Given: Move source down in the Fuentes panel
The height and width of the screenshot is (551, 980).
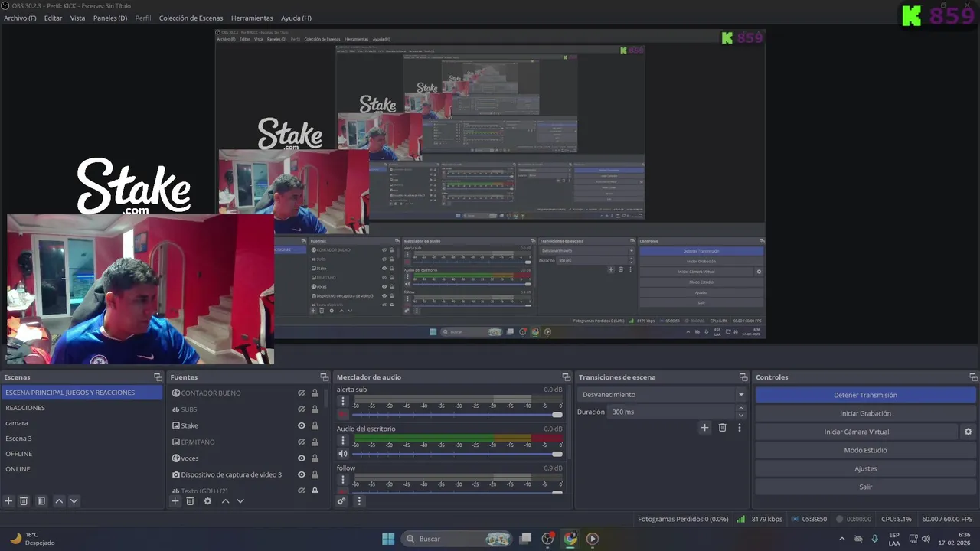Looking at the screenshot, I should 240,501.
